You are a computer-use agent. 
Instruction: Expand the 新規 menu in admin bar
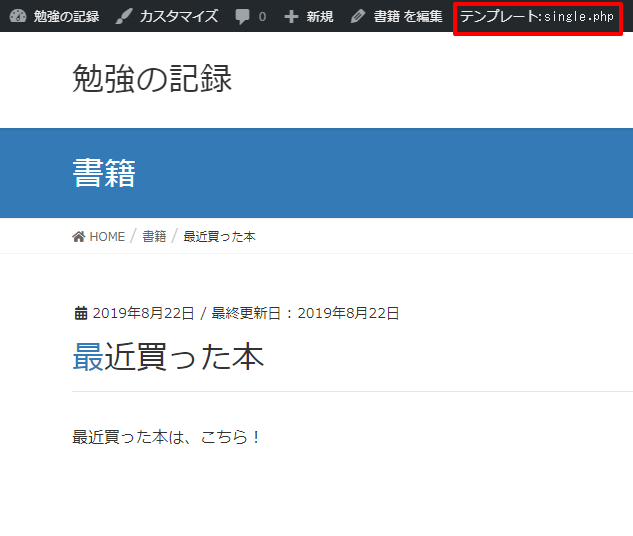click(x=320, y=17)
